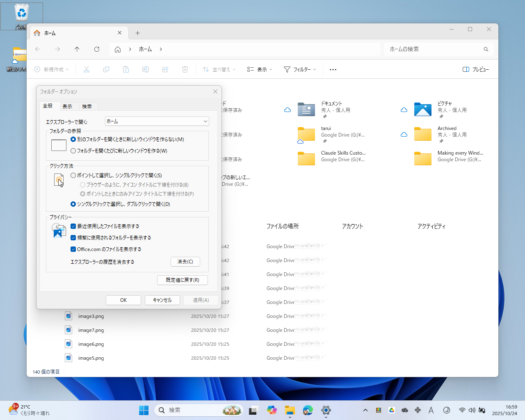Image resolution: width=525 pixels, height=420 pixels.
Task: Click the search magnifier icon in Explorer
Action: (486, 49)
